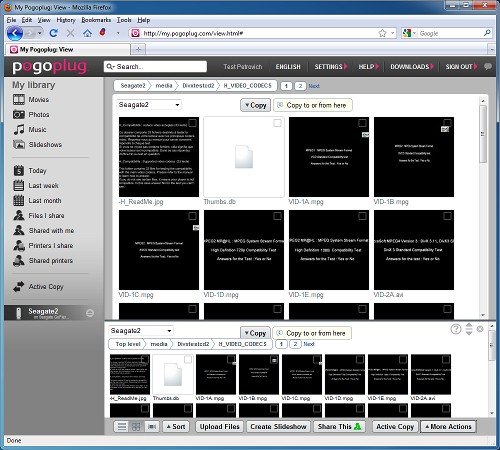Click the Pogoplug search field
This screenshot has height=450, width=500.
pyautogui.click(x=155, y=67)
